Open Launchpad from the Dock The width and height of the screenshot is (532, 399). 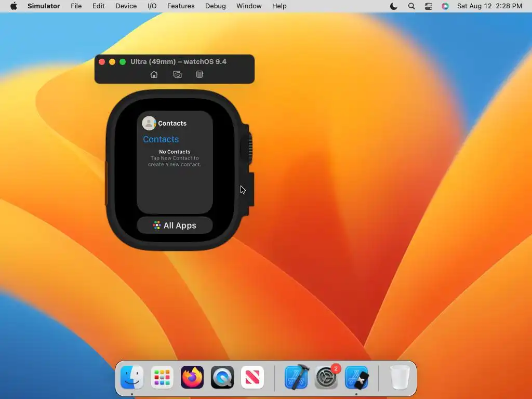162,377
